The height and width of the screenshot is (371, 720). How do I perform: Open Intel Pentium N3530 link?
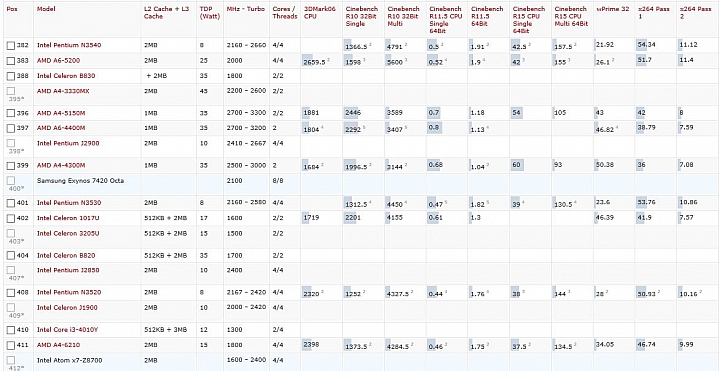tap(69, 202)
